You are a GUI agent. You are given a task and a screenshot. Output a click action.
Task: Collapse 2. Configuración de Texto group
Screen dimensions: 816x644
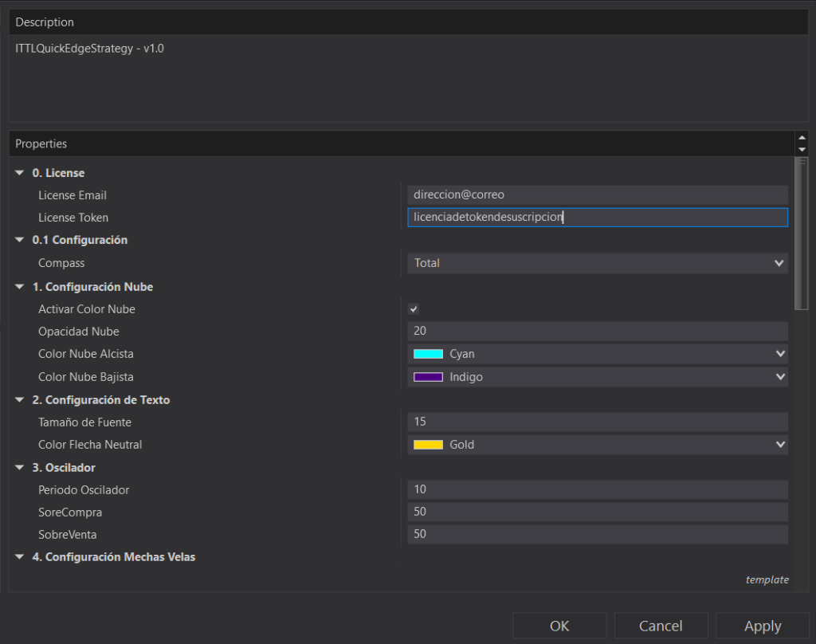tap(20, 400)
